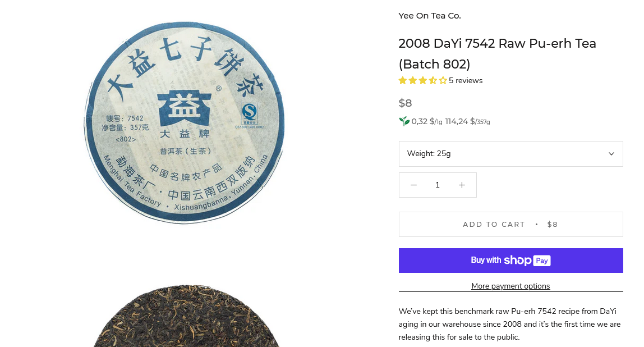Click the green tea leaf price icon
The image size is (644, 347).
click(x=404, y=121)
